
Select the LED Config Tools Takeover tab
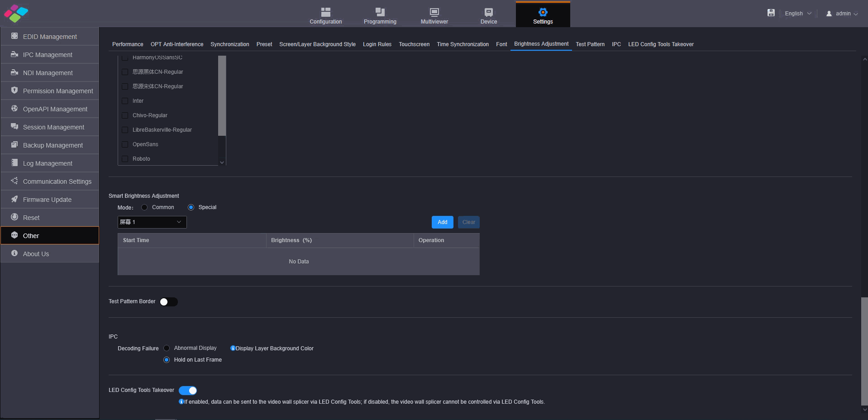coord(661,44)
